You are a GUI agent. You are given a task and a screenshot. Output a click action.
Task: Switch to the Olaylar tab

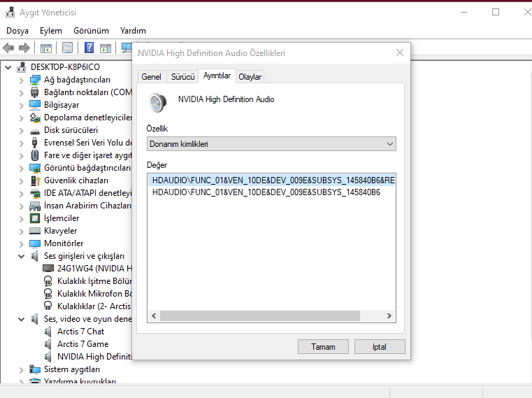coord(250,77)
